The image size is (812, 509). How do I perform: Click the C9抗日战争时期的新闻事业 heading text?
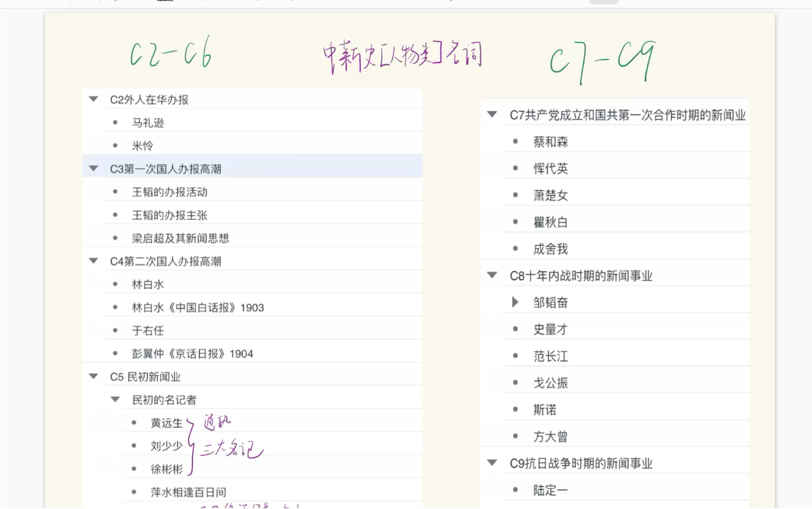pyautogui.click(x=581, y=463)
